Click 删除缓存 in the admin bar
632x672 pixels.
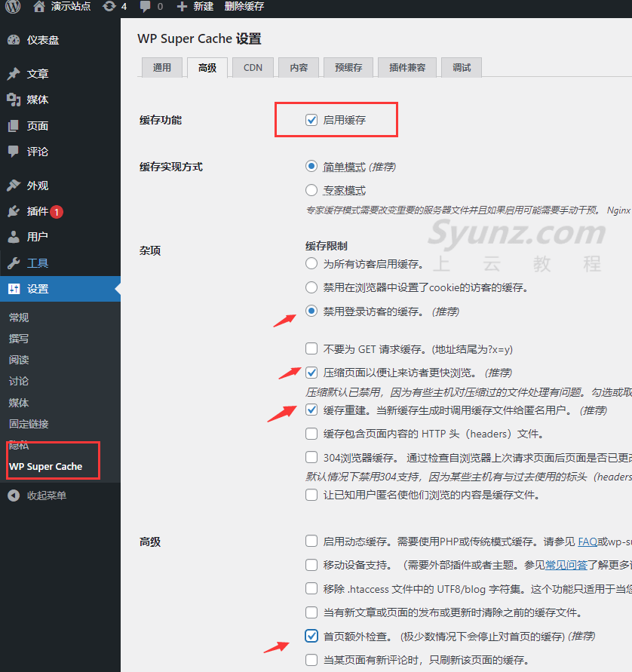[x=244, y=7]
